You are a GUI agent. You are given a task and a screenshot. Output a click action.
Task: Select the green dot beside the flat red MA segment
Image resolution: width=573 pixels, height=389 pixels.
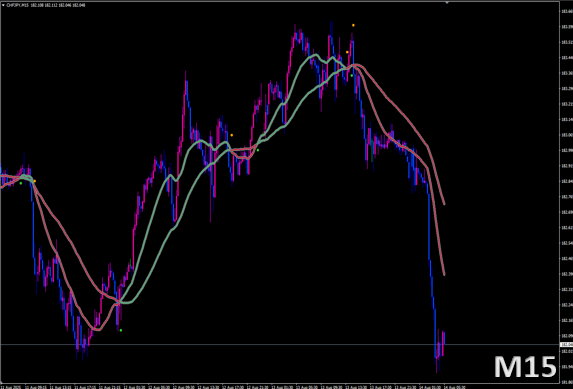pyautogui.click(x=258, y=150)
